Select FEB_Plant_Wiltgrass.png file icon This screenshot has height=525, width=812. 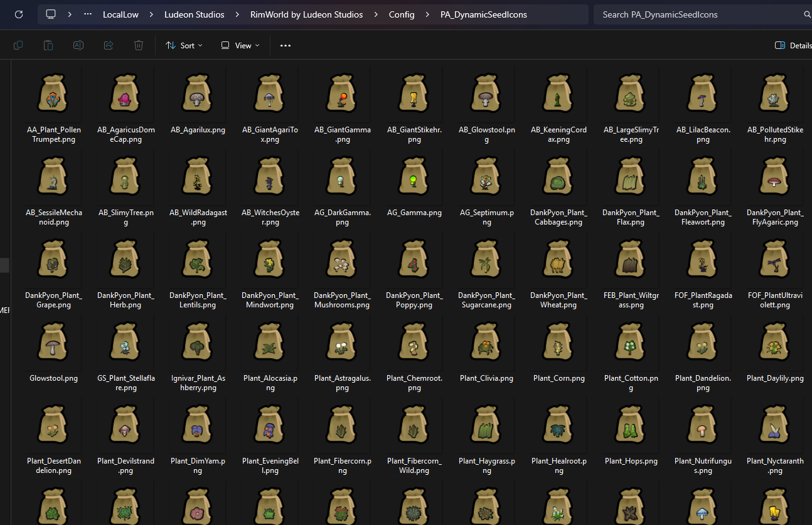tap(631, 259)
